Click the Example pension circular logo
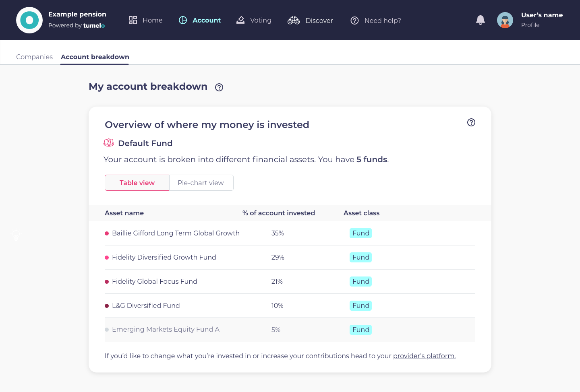 (x=29, y=20)
